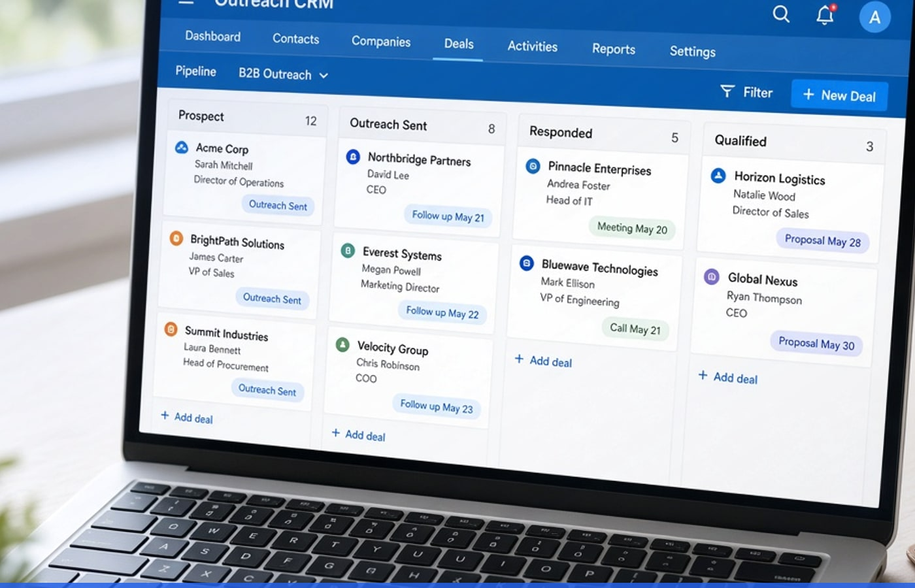Click the Horizon Logistics company icon
Viewport: 915px width, 588px height.
point(718,175)
